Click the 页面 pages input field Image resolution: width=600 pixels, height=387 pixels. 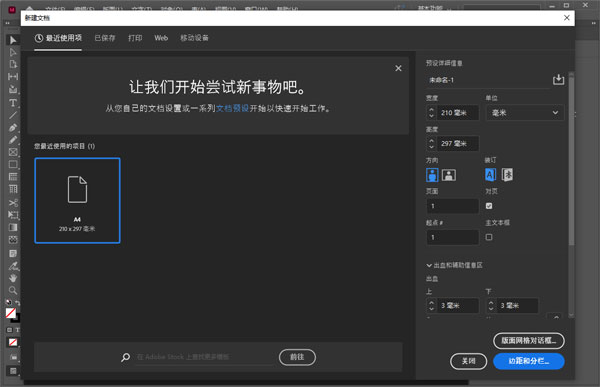452,206
